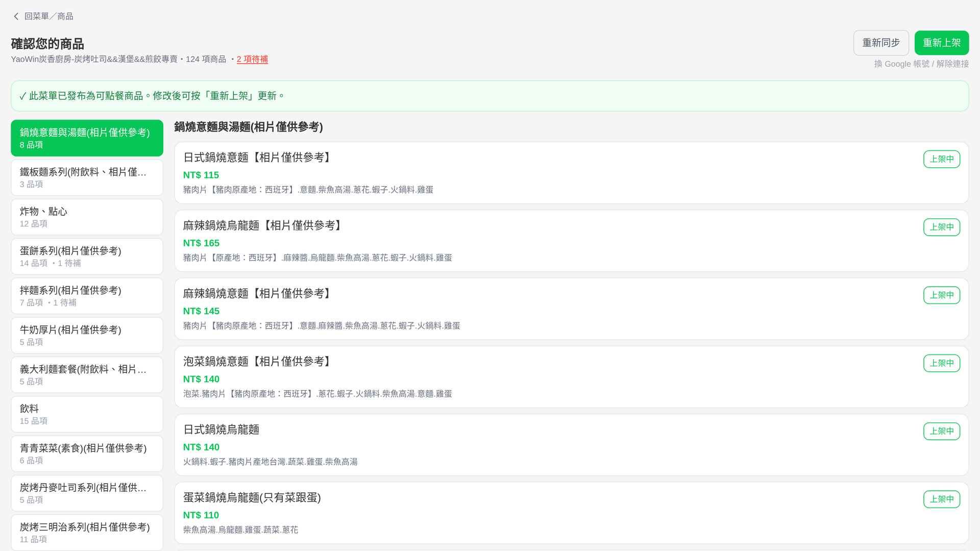Switch to the 拌麵系列 category
Image resolution: width=980 pixels, height=551 pixels.
[x=87, y=296]
